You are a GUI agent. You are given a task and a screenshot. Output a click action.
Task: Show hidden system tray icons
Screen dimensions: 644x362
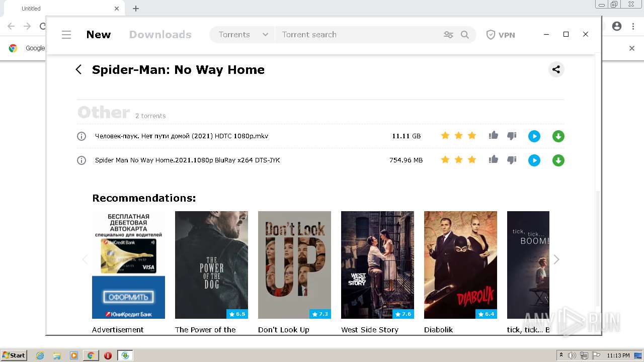[x=561, y=355]
